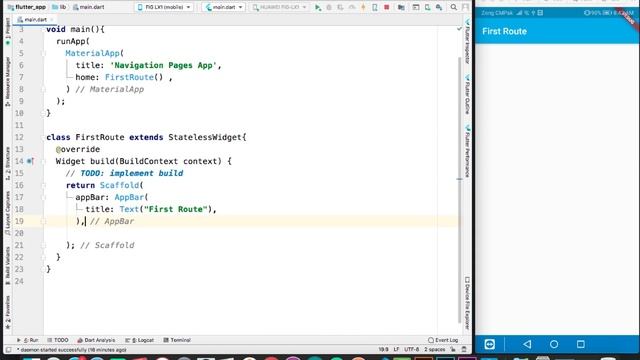
Task: Open the Project side tool window
Action: [x=8, y=31]
